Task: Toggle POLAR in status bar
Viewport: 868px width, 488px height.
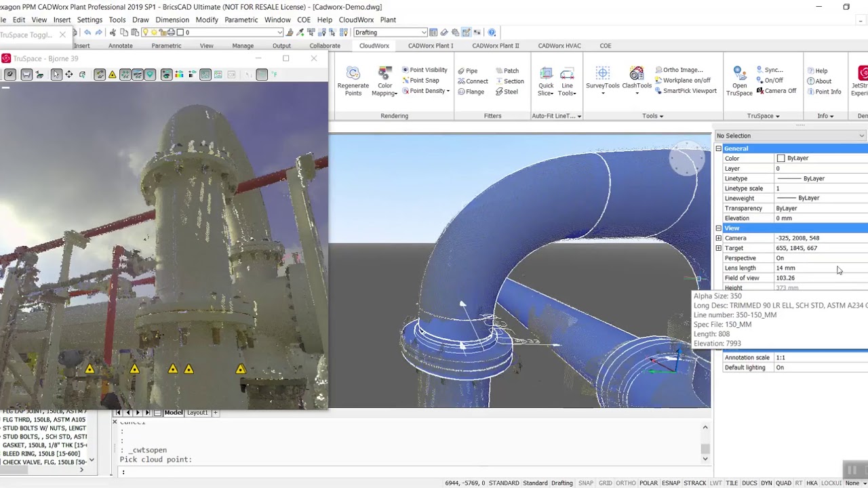Action: pos(648,483)
